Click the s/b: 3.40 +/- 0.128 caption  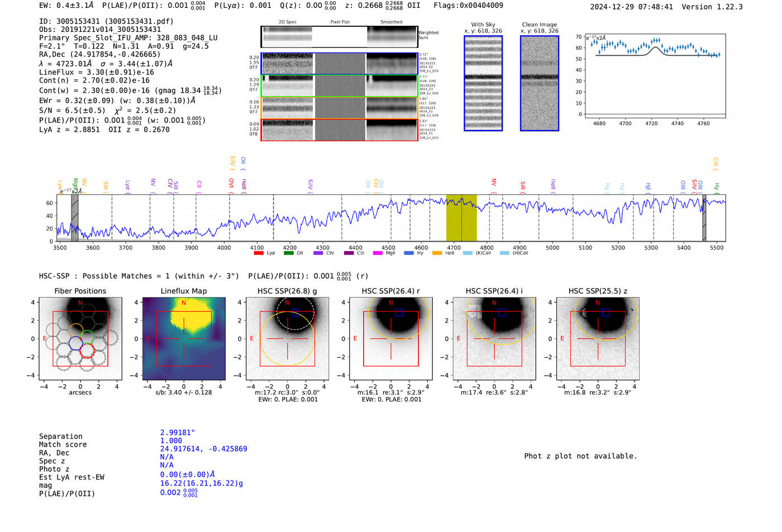tap(184, 392)
